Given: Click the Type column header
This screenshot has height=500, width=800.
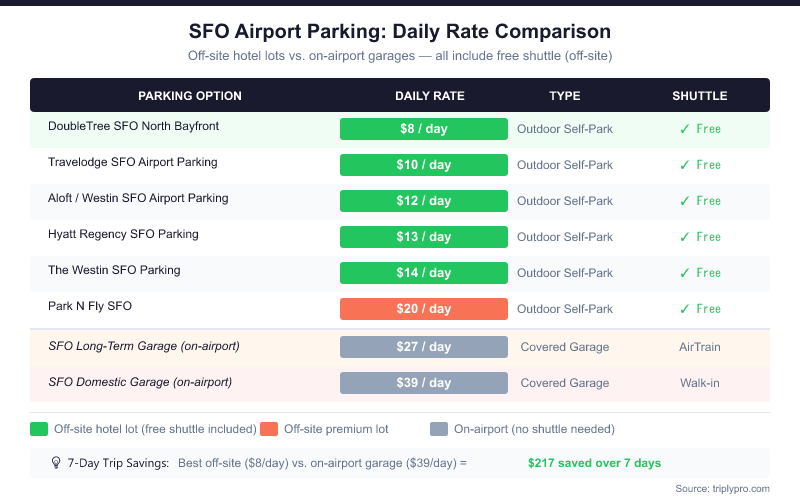Looking at the screenshot, I should click(x=564, y=96).
